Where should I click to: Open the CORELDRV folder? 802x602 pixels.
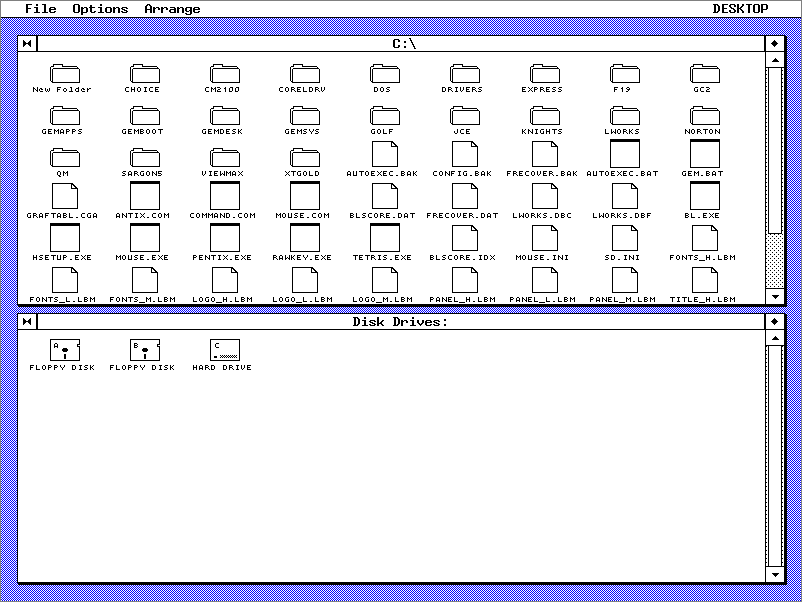tap(303, 74)
